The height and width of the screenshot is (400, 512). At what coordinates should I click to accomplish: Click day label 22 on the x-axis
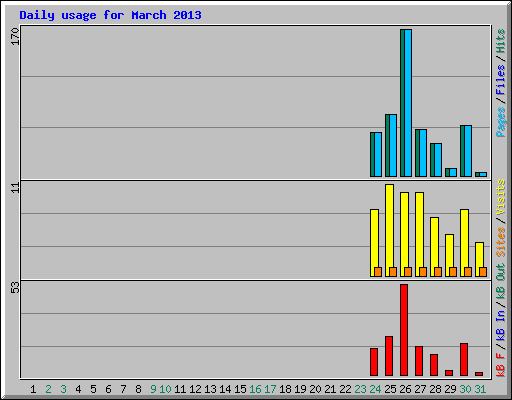click(345, 389)
